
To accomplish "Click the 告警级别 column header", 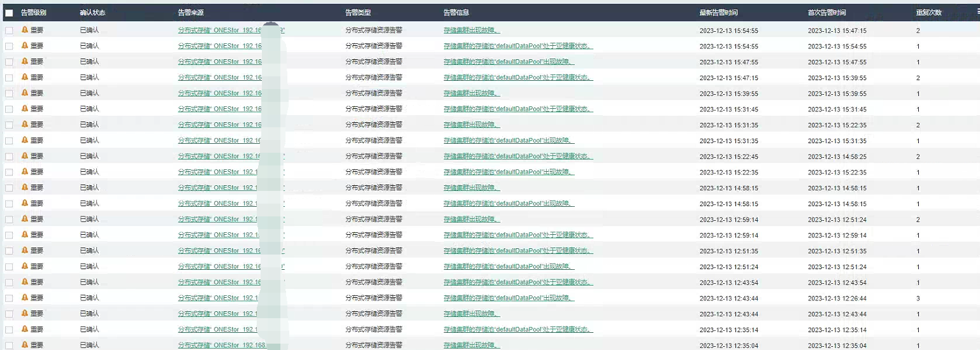I will point(33,12).
